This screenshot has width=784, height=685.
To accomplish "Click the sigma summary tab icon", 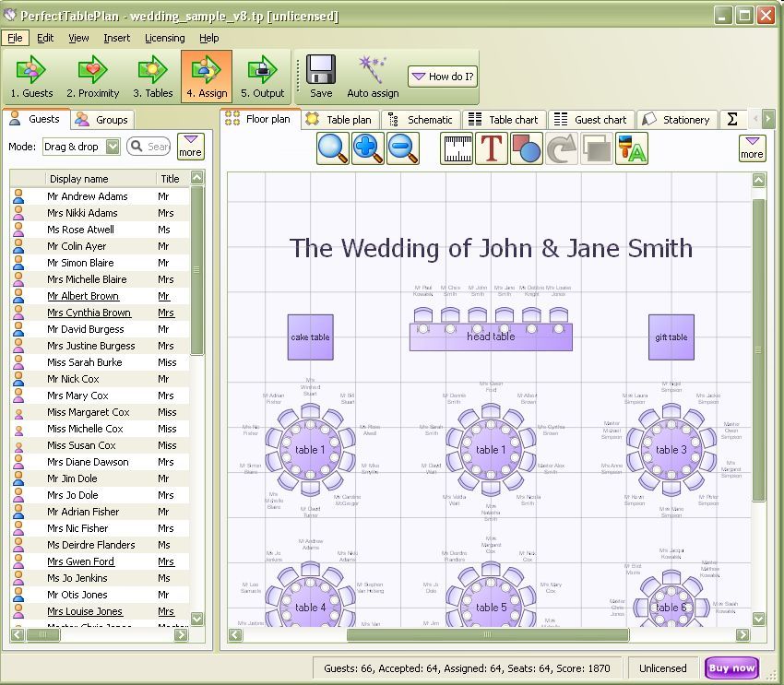I will [732, 120].
